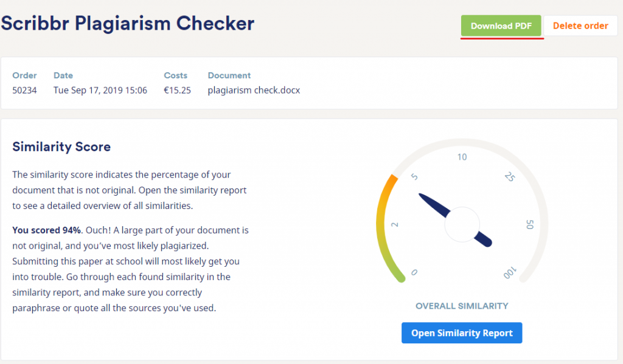Viewport: 623px width, 364px height.
Task: Click the OVERALL SIMILARITY label
Action: point(462,306)
